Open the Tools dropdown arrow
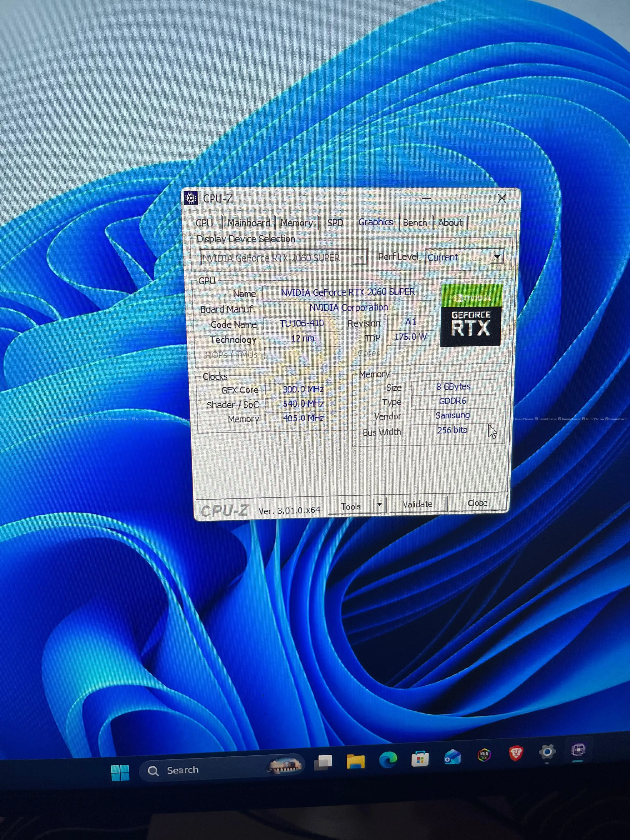Image resolution: width=630 pixels, height=840 pixels. coord(379,505)
